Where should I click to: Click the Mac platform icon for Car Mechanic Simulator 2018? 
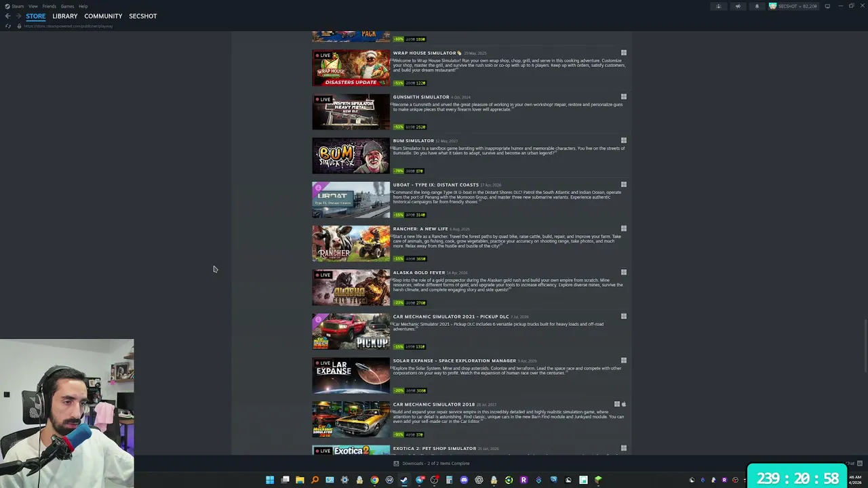[x=624, y=405]
